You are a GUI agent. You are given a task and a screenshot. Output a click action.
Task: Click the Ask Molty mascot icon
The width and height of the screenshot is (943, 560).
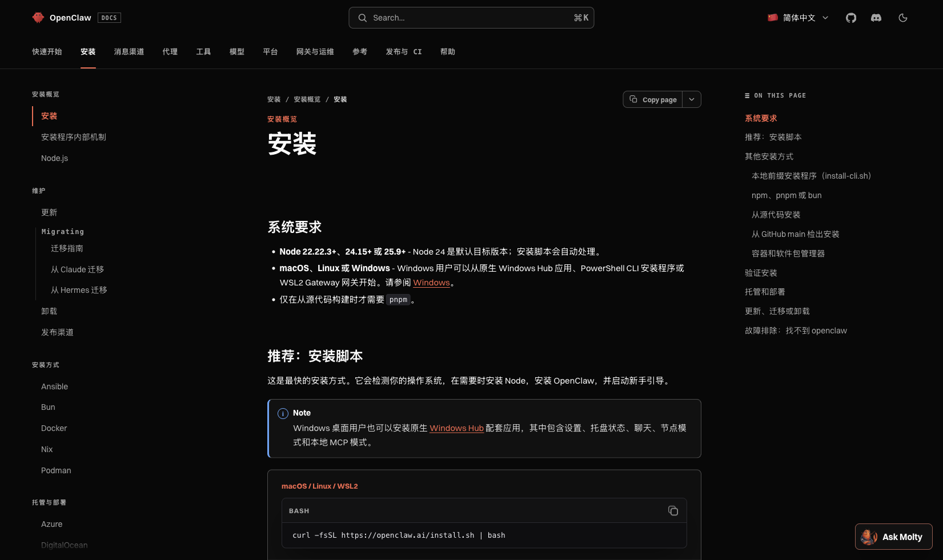point(869,537)
